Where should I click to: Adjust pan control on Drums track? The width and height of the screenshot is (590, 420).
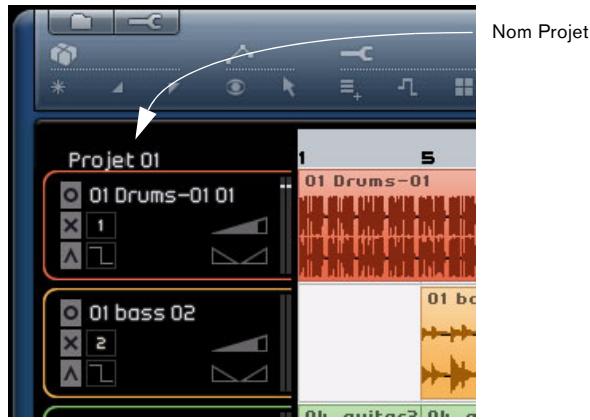240,256
